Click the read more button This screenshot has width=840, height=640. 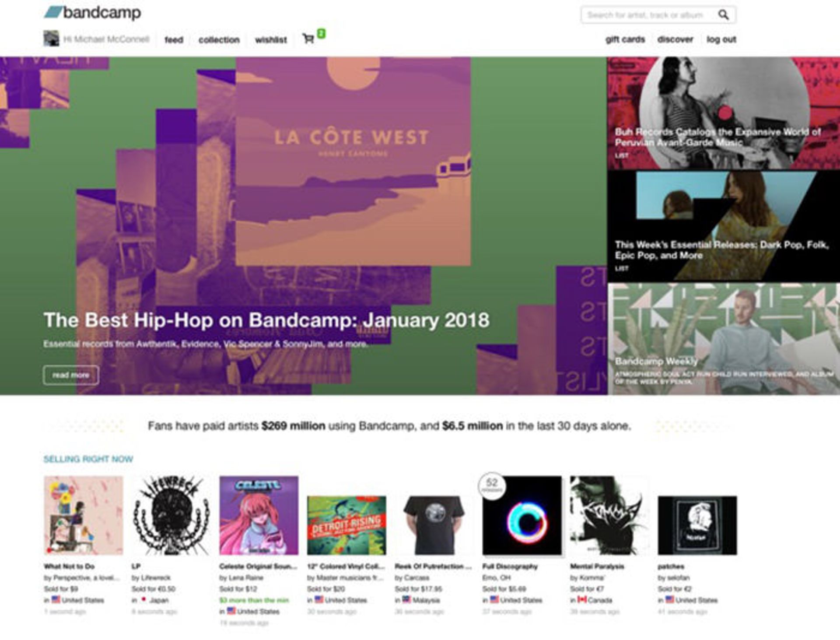(x=71, y=375)
